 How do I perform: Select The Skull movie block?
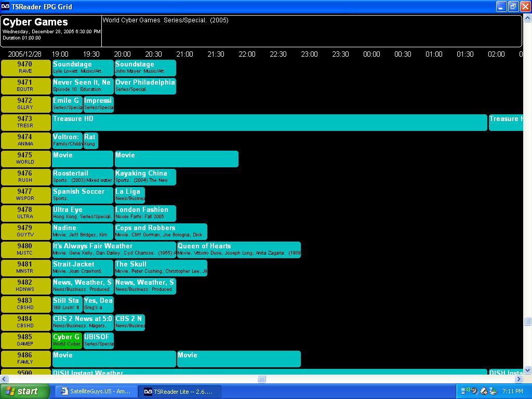[x=161, y=268]
